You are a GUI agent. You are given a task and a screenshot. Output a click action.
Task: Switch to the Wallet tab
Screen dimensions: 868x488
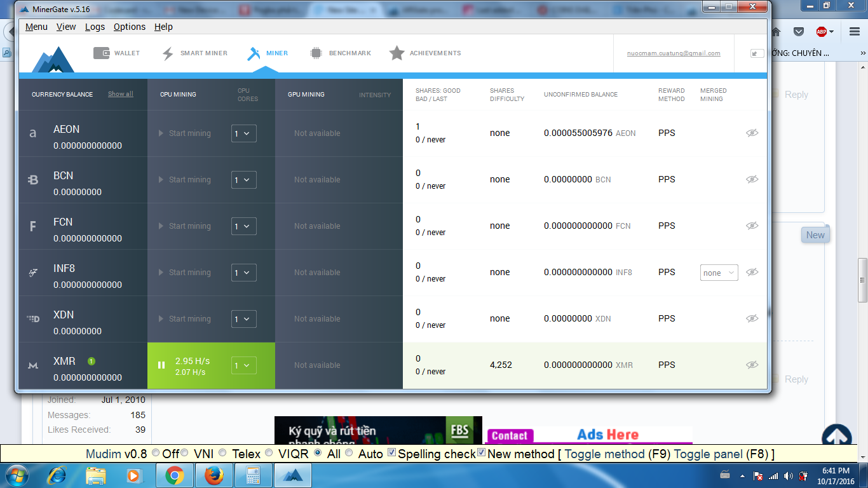tap(117, 53)
